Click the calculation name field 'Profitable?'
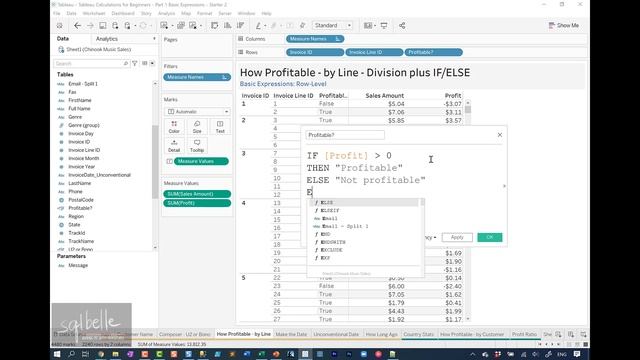Viewport: 640px width, 360px height. pos(345,135)
